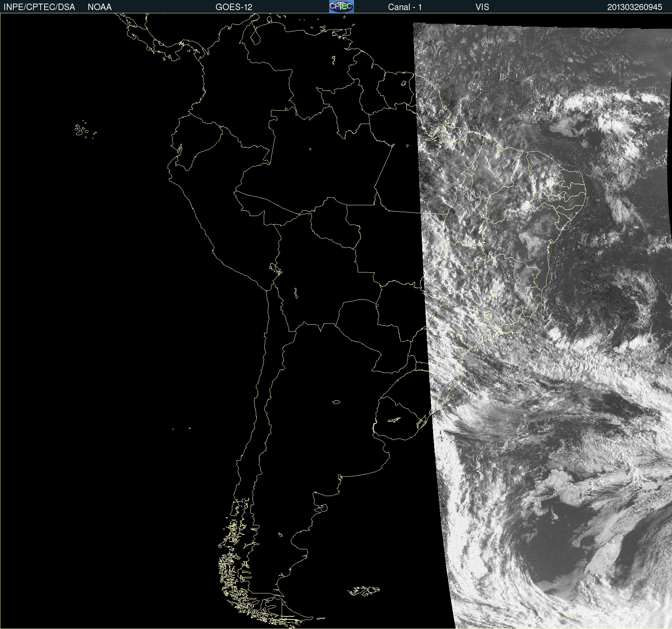
Task: Click the GOES-12 satellite label
Action: [234, 7]
